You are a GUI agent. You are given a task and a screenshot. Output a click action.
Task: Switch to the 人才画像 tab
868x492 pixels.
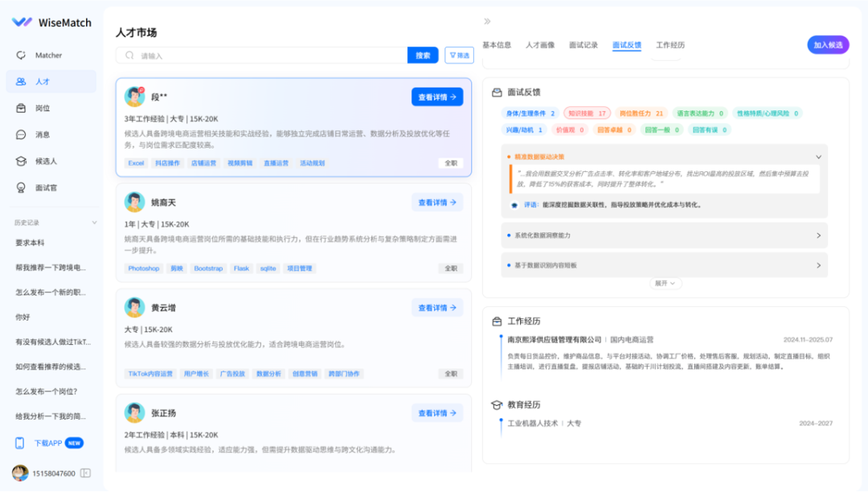pyautogui.click(x=540, y=45)
